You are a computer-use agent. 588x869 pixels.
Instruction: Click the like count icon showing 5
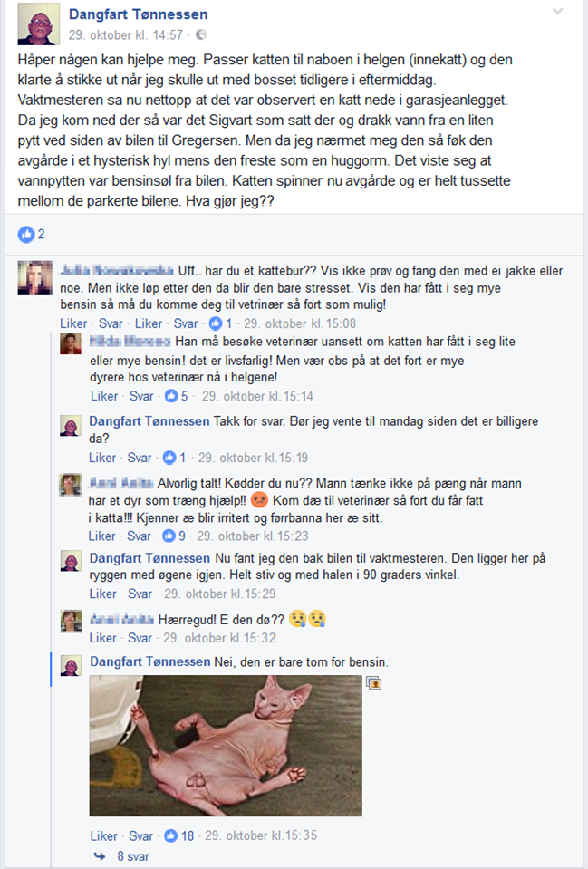pyautogui.click(x=172, y=396)
